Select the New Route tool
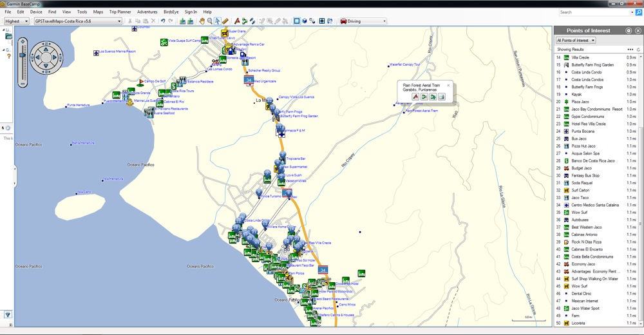Screen dimensions: 644x335 pos(245,21)
